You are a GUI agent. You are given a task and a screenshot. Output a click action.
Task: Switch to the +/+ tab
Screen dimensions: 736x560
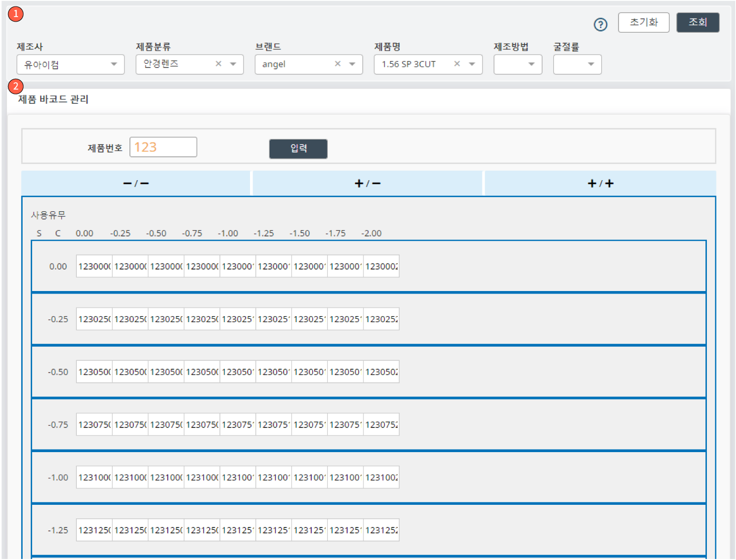tap(600, 183)
